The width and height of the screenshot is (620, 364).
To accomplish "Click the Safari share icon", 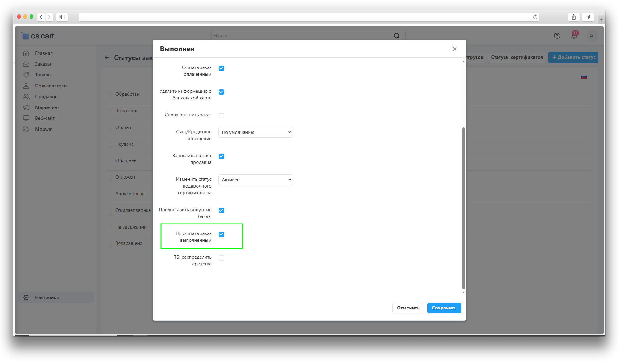I will (x=573, y=17).
